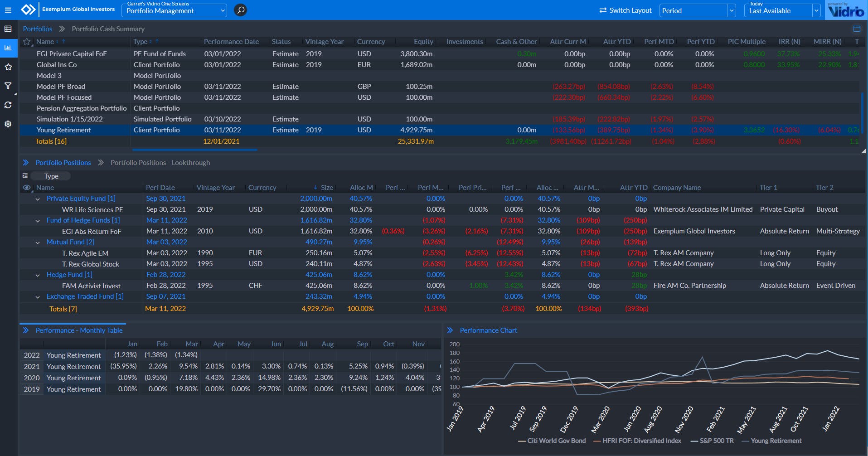
Task: Click the refresh data icon
Action: pos(8,105)
